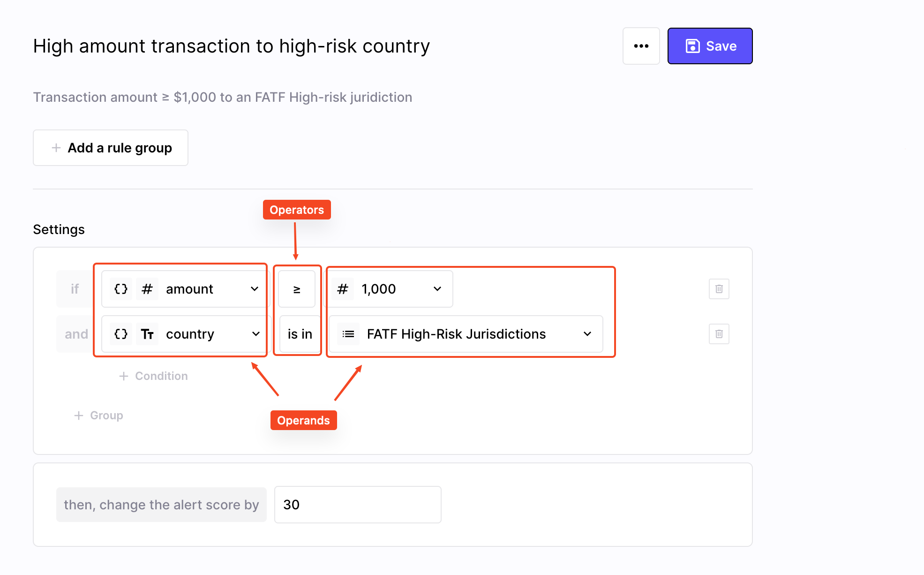
Task: Click the list icon beside FATF jurisdictions
Action: pyautogui.click(x=348, y=334)
